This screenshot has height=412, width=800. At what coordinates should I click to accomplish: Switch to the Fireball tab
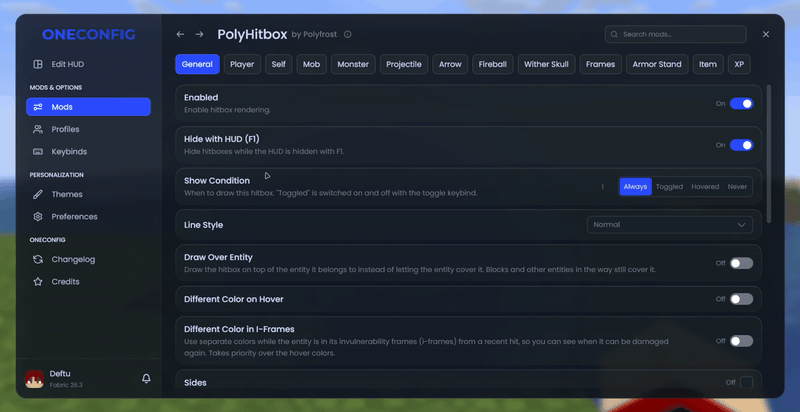(493, 64)
